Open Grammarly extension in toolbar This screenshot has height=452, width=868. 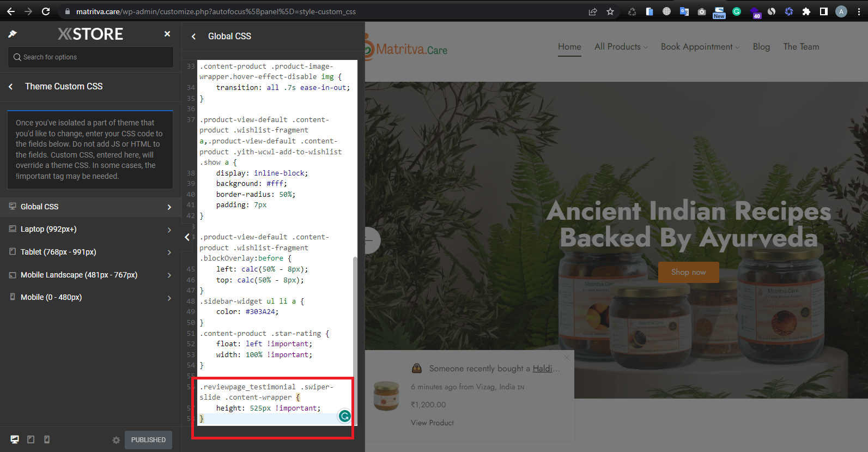point(737,11)
